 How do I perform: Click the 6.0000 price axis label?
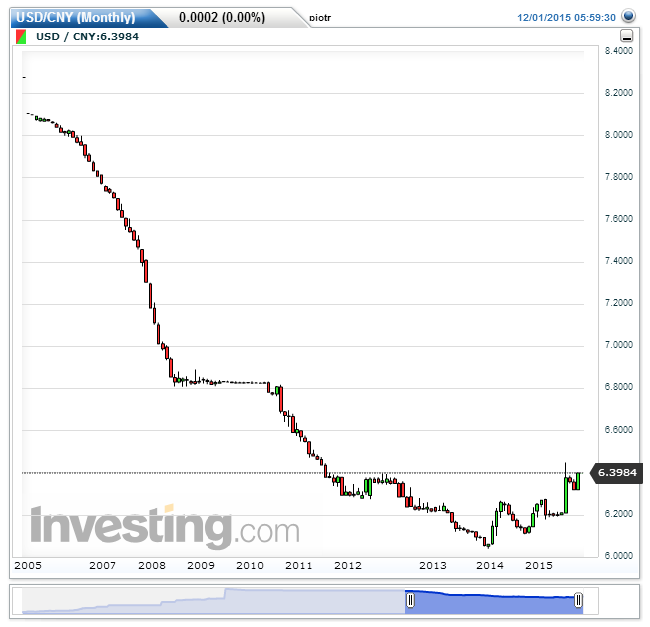(x=618, y=555)
